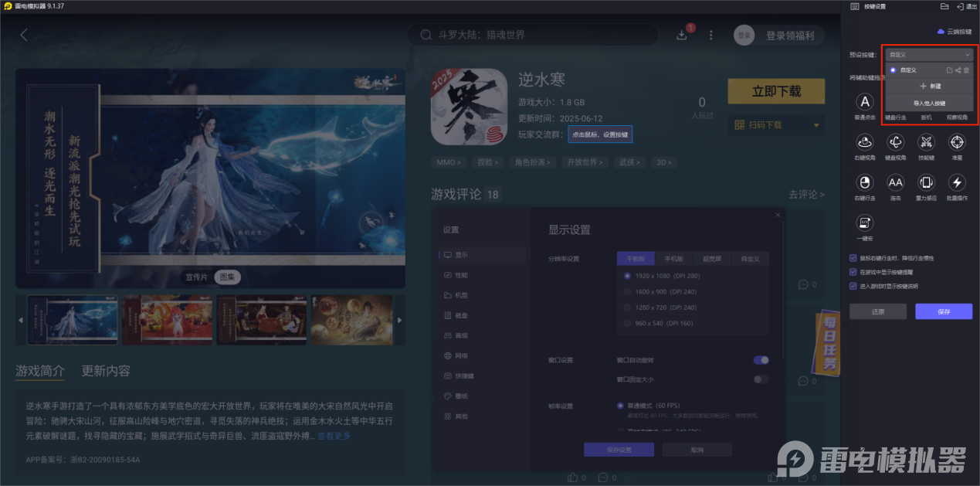Select the 重力感应 gravity sensor icon
The width and height of the screenshot is (980, 486).
(x=926, y=183)
